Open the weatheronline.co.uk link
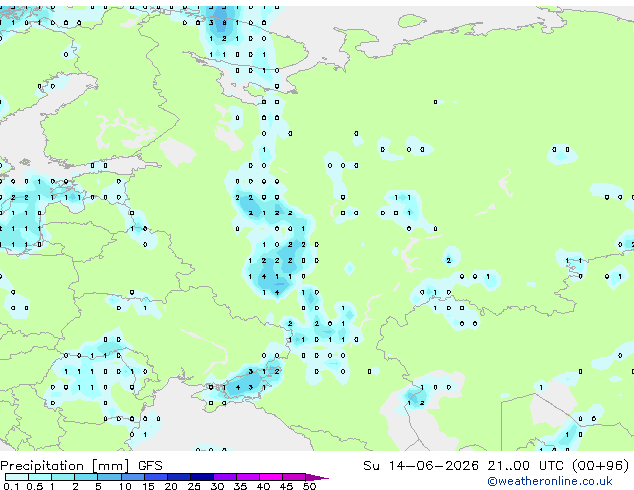This screenshot has height=490, width=634. (x=550, y=481)
